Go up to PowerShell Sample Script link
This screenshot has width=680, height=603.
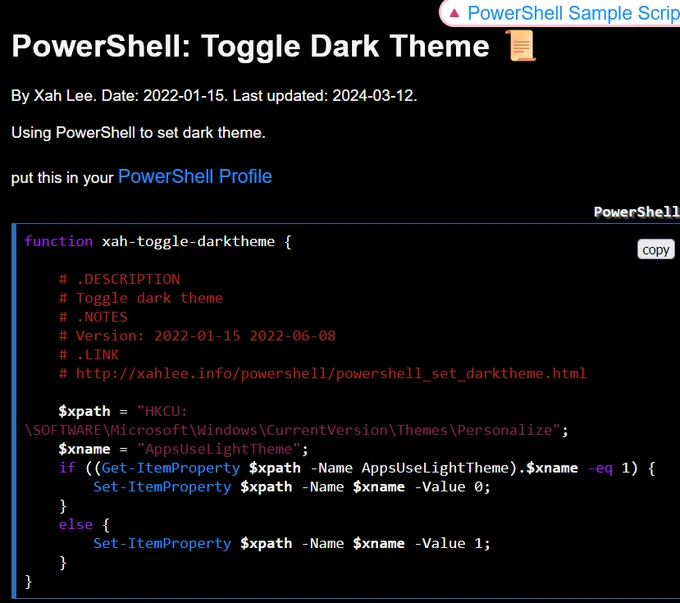[573, 13]
